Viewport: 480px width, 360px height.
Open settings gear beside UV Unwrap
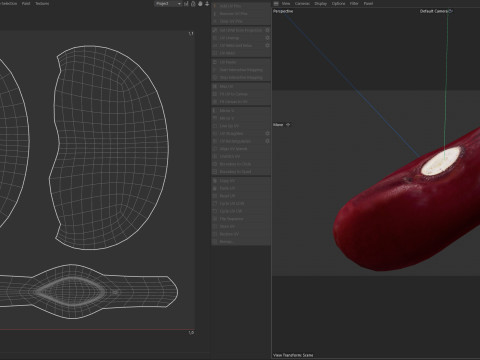[x=267, y=38]
